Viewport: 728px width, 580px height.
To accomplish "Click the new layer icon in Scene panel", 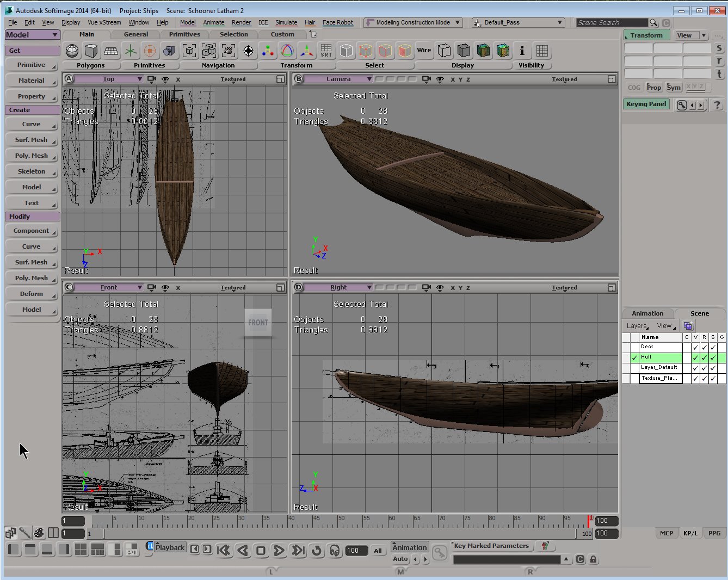I will pos(688,326).
